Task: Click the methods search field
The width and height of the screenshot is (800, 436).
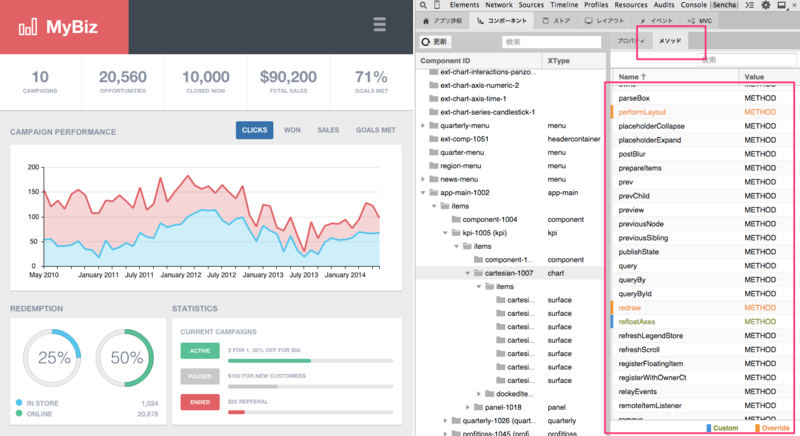Action: (745, 60)
